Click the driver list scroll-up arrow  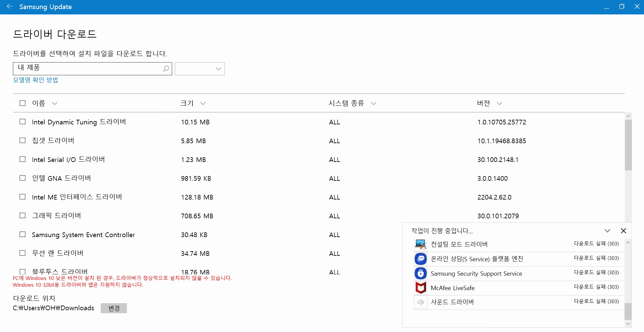pyautogui.click(x=628, y=116)
